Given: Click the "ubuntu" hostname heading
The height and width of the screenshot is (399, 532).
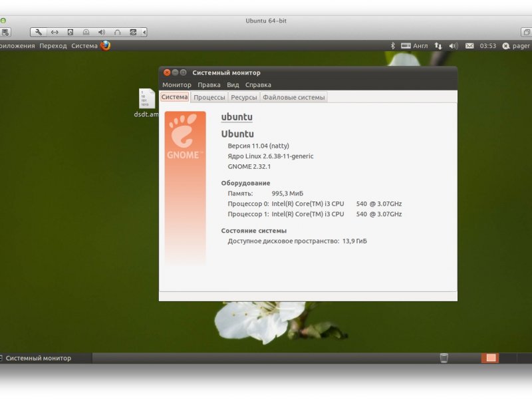Looking at the screenshot, I should [x=237, y=117].
